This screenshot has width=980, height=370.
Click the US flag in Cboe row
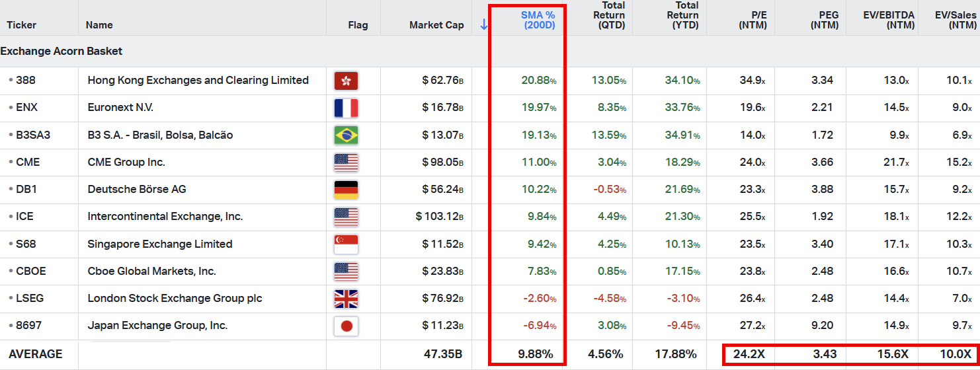tap(346, 271)
